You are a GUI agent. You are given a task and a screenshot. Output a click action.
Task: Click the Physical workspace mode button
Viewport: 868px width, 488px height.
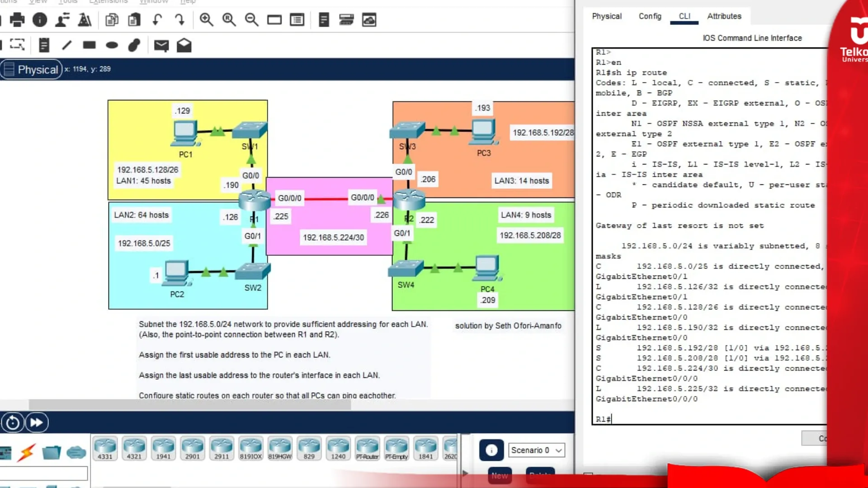point(31,70)
